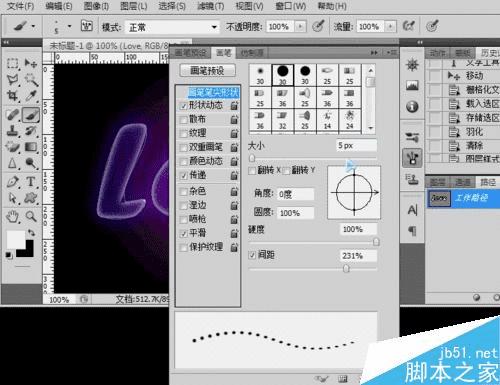Select the selected hard round 30 brush thumbnail
This screenshot has width=500, height=385.
click(283, 75)
